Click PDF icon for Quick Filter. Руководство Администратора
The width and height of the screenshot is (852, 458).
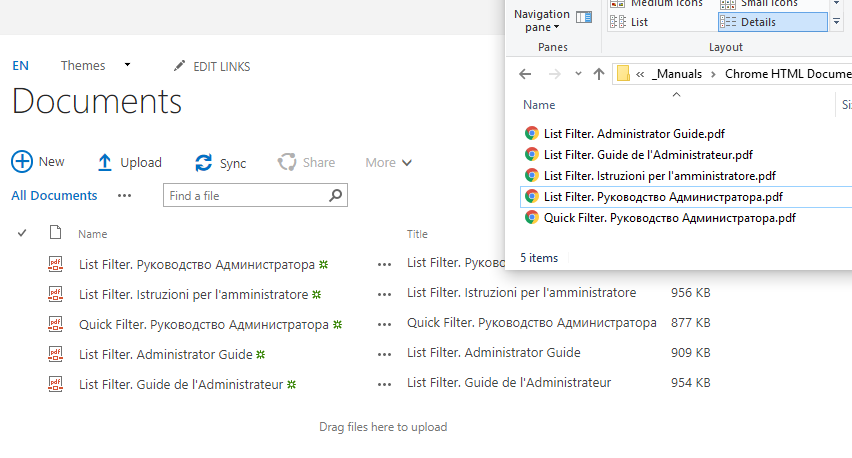pyautogui.click(x=55, y=324)
